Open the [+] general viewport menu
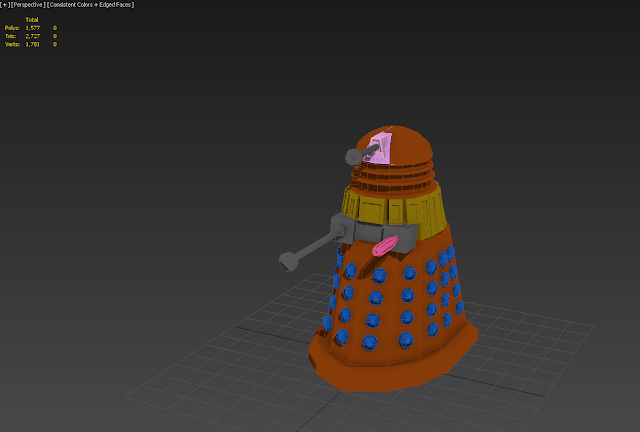The height and width of the screenshot is (432, 640). (5, 5)
